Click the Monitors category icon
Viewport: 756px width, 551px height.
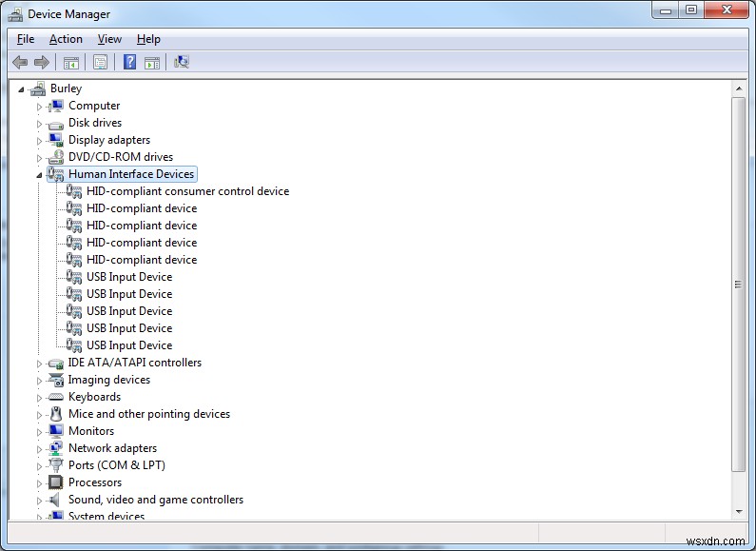coord(56,431)
